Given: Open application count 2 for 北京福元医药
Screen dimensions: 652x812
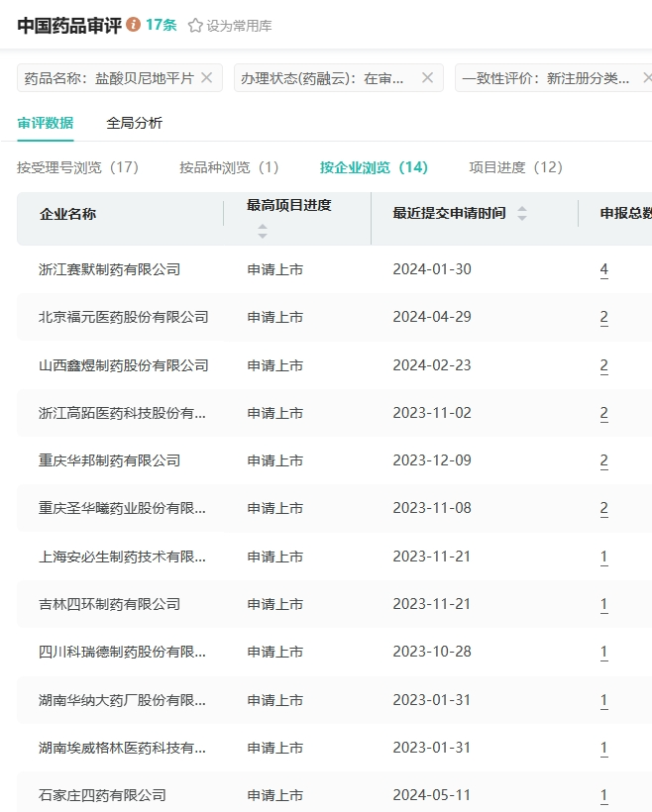Looking at the screenshot, I should (x=603, y=317).
